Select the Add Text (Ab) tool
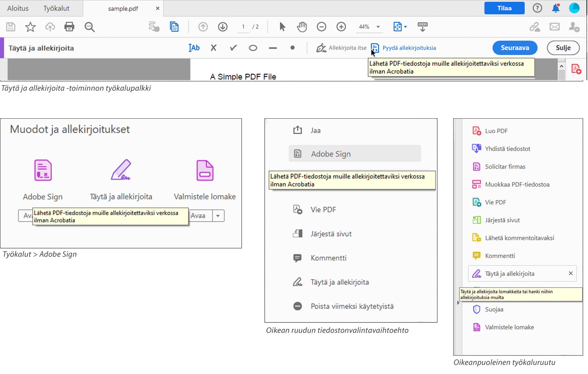 tap(194, 48)
